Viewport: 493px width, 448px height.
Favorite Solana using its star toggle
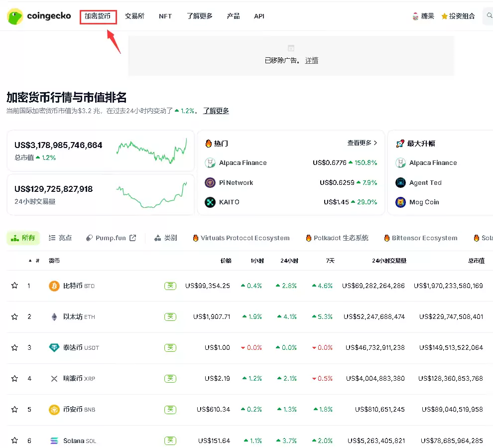coord(14,441)
